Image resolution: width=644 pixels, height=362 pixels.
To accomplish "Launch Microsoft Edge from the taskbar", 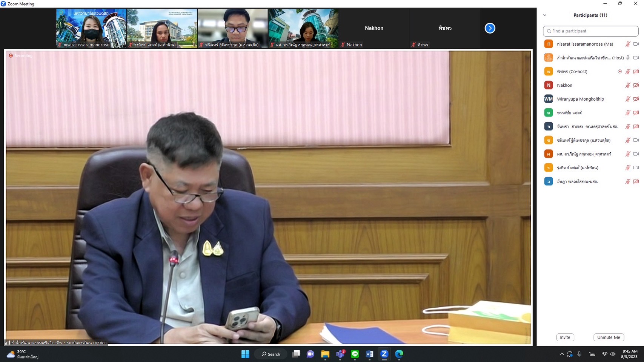I will coord(399,354).
